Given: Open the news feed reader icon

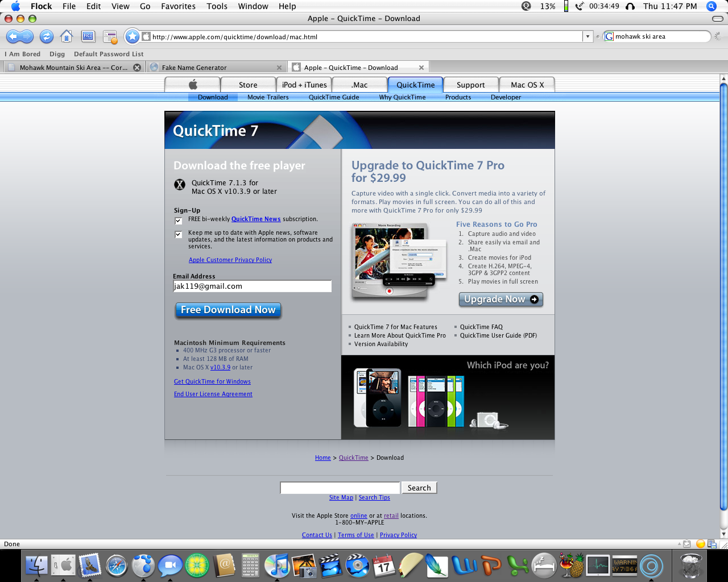Looking at the screenshot, I should click(x=110, y=38).
